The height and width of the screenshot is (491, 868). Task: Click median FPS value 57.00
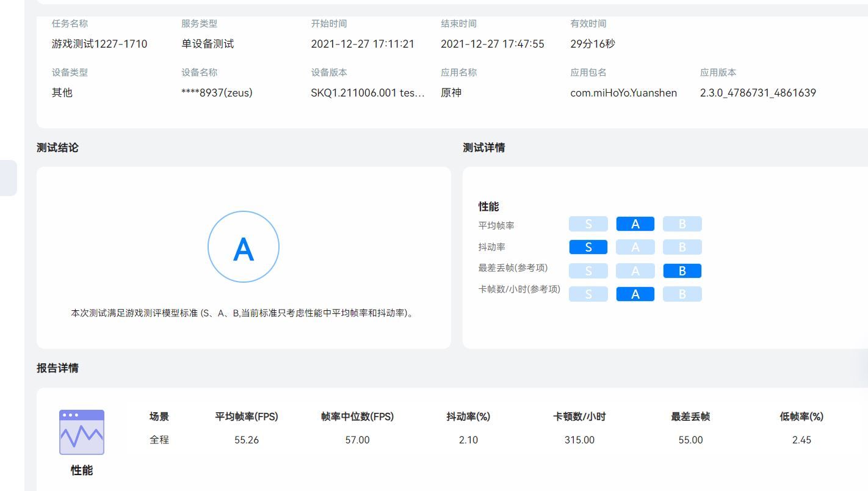point(358,440)
